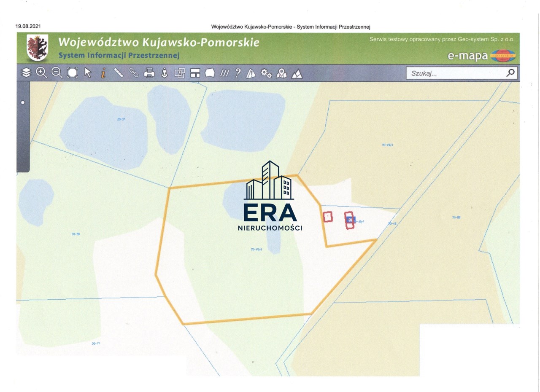The height and width of the screenshot is (392, 540).
Task: Open the gears settings icon
Action: 266,73
